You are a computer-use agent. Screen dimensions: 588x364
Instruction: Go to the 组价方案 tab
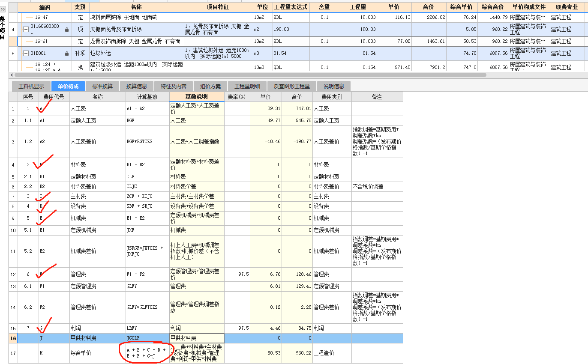pyautogui.click(x=210, y=86)
